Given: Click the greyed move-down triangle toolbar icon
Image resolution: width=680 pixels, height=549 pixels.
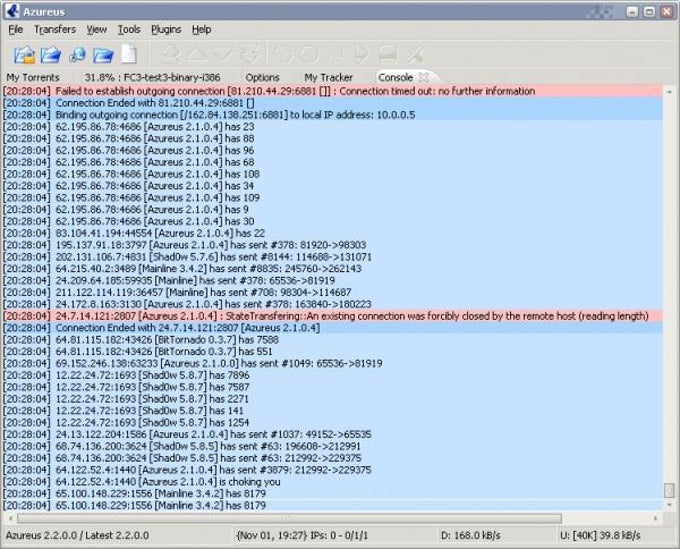Looking at the screenshot, I should [x=224, y=55].
